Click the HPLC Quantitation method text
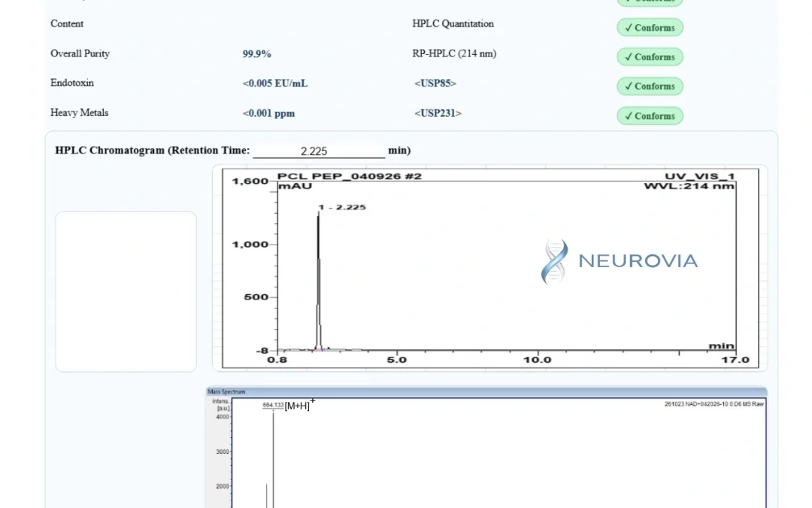This screenshot has height=508, width=812. tap(453, 24)
